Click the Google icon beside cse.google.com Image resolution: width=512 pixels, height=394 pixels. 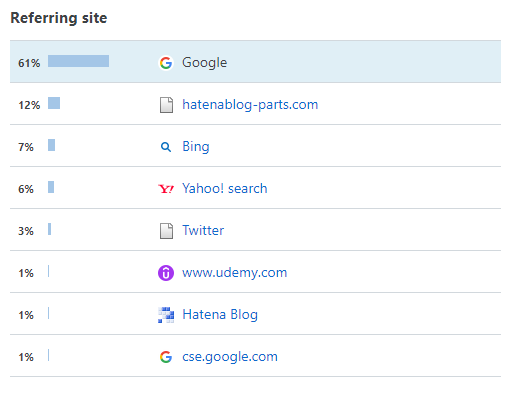coord(166,357)
